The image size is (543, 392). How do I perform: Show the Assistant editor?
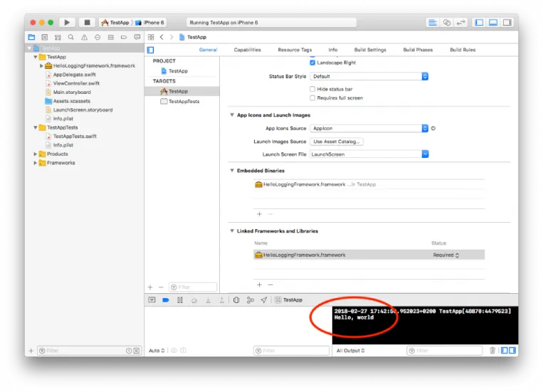[447, 23]
